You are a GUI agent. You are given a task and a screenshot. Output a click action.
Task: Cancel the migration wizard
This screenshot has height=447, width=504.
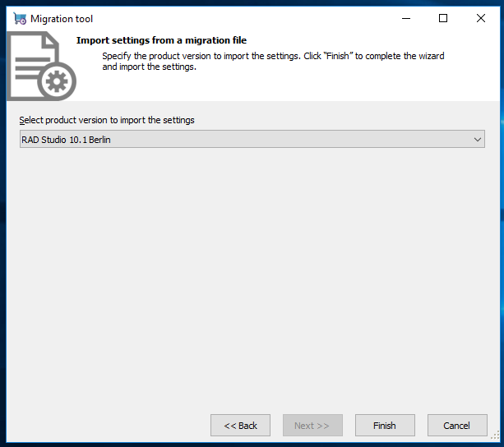coord(457,425)
